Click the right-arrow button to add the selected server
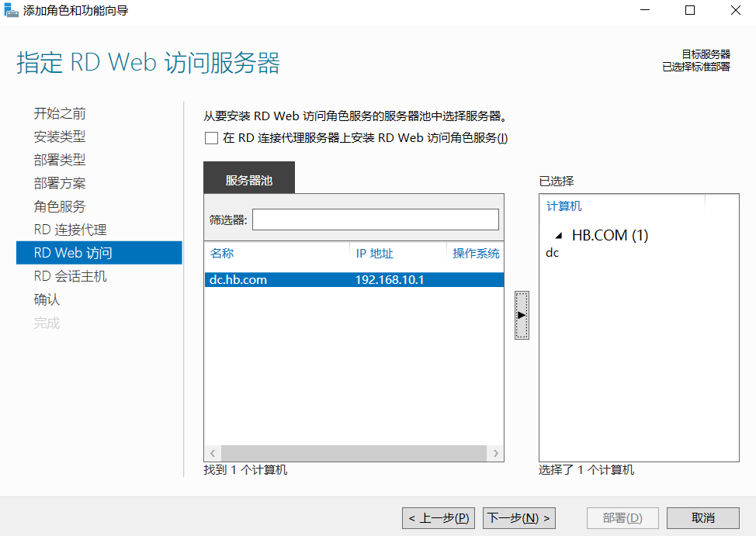Image resolution: width=756 pixels, height=536 pixels. point(522,315)
